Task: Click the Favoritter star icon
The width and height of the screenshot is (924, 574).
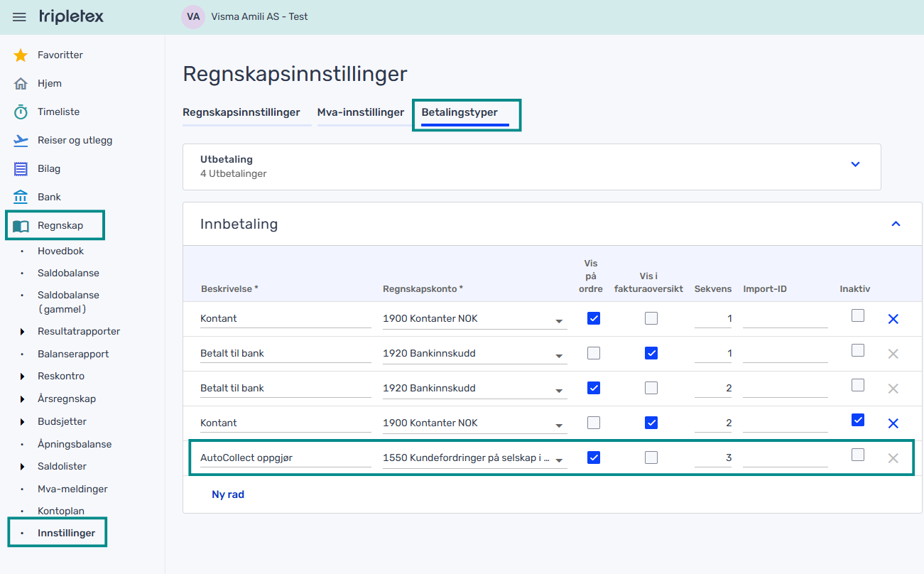Action: [x=21, y=55]
